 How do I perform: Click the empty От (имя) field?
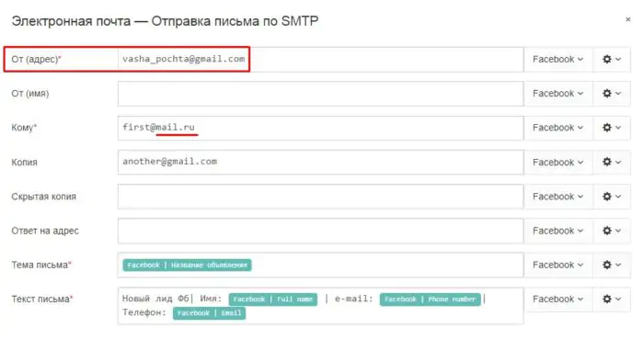tap(320, 94)
